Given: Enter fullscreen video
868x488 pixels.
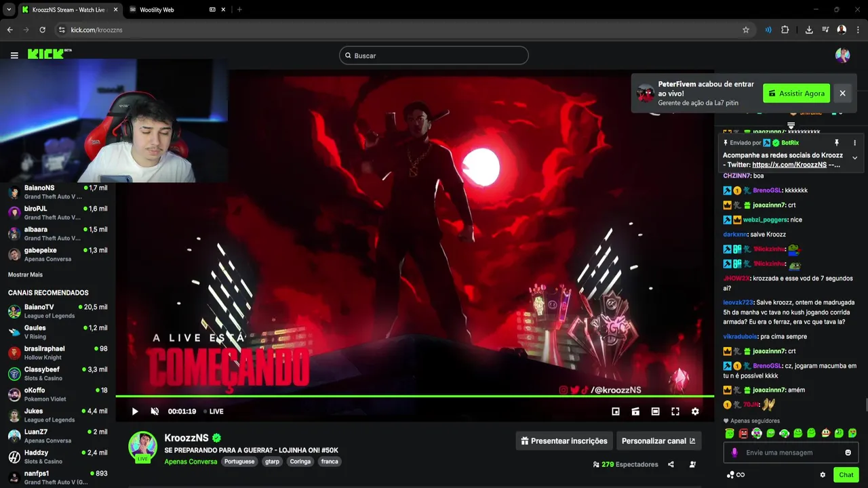Looking at the screenshot, I should 675,411.
